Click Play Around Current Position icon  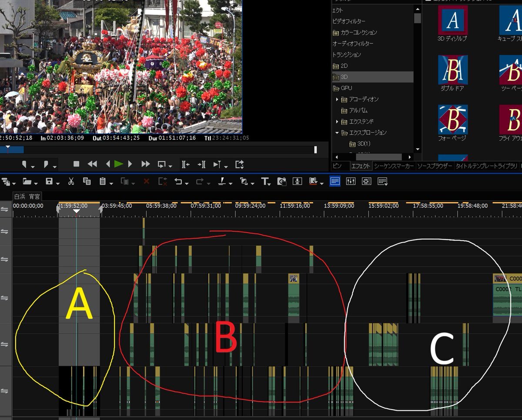point(217,164)
